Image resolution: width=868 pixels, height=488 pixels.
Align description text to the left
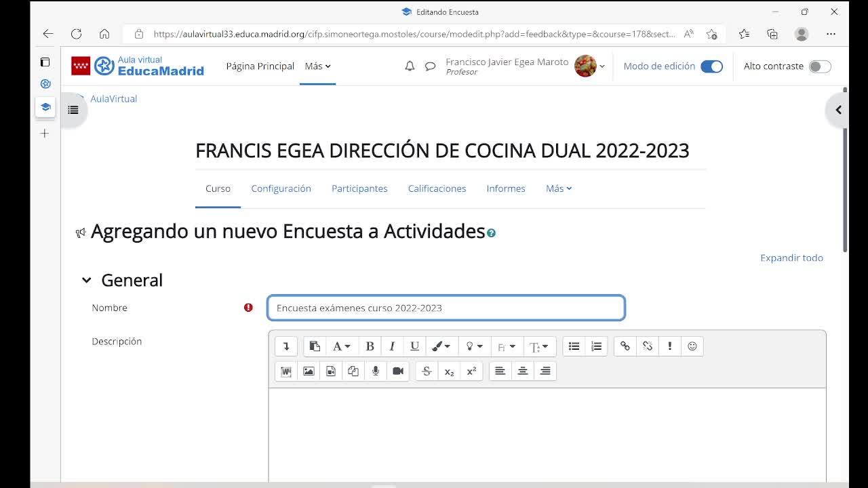tap(500, 371)
